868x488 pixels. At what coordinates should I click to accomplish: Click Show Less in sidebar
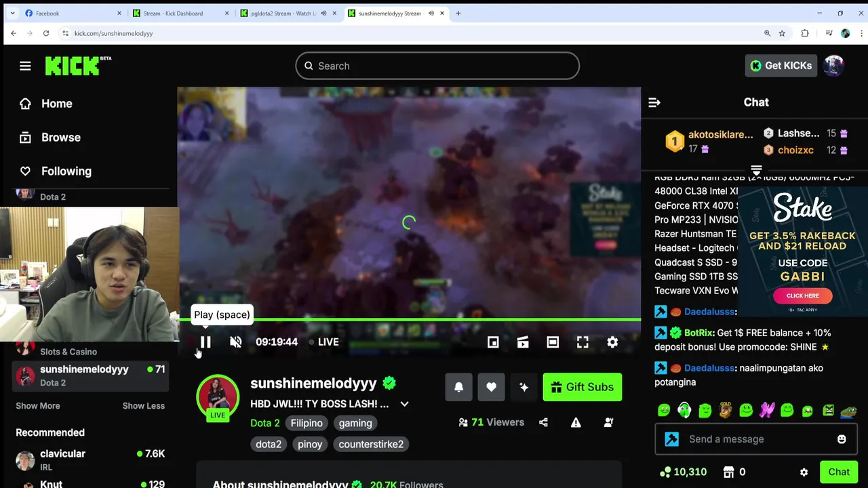[144, 405]
